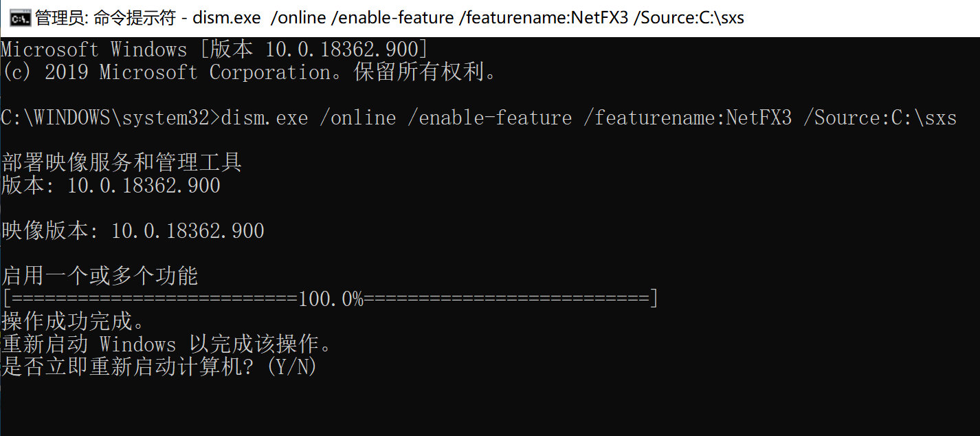
Task: Click the 操作成功完成 message
Action: (x=74, y=322)
